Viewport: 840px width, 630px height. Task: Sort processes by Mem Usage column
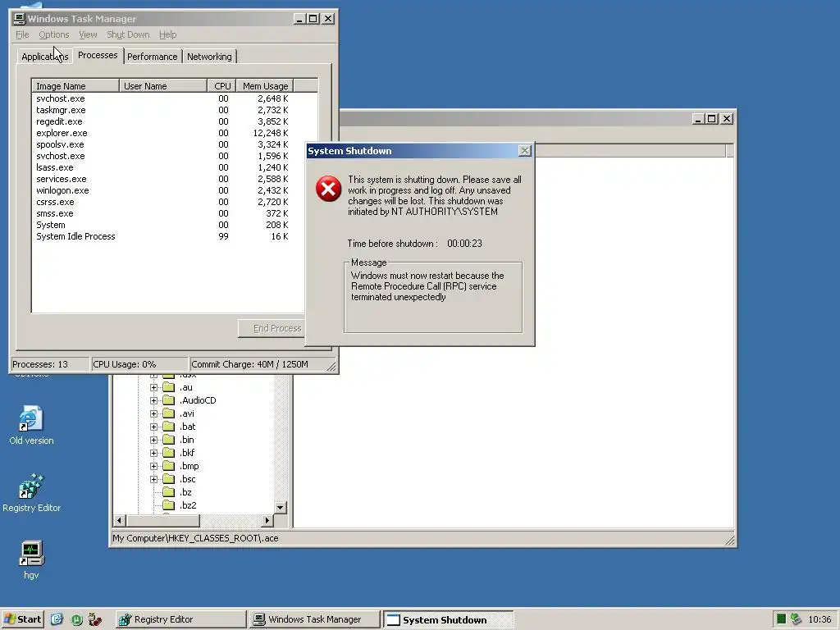pyautogui.click(x=265, y=85)
